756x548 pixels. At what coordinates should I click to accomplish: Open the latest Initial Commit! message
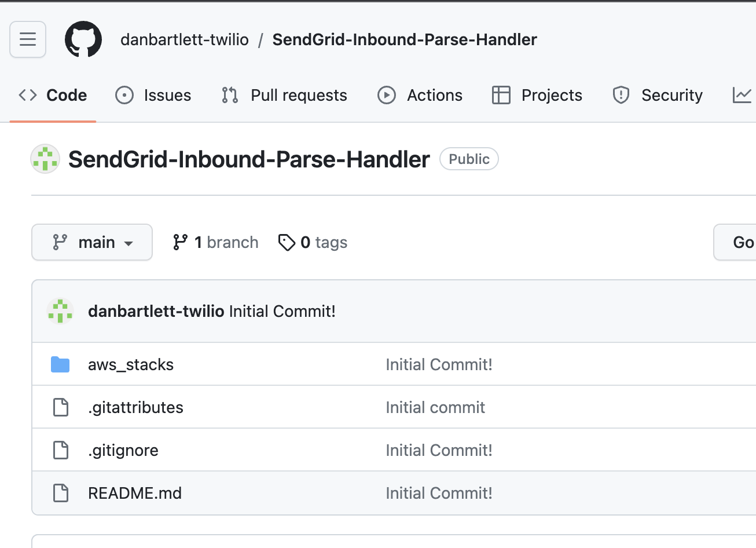pos(282,311)
